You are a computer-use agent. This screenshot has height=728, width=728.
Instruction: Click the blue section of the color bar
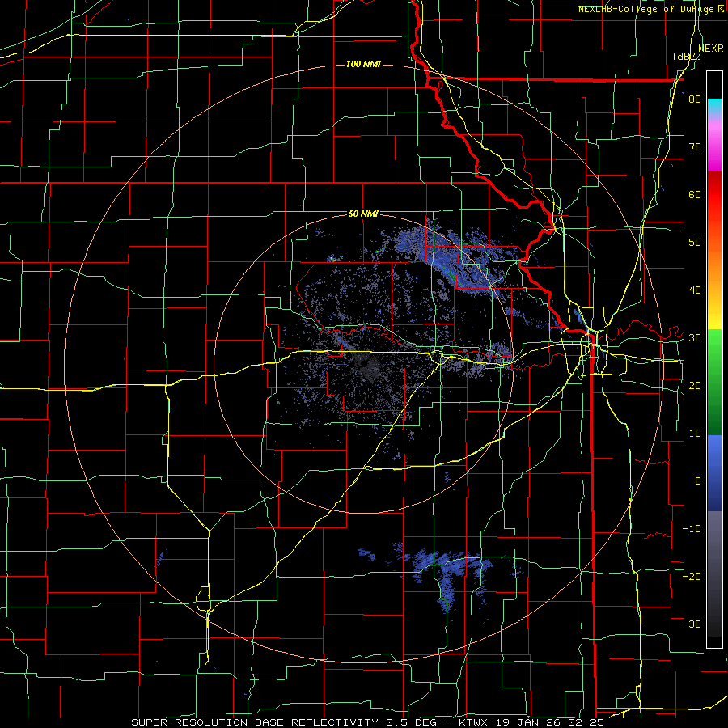click(714, 473)
